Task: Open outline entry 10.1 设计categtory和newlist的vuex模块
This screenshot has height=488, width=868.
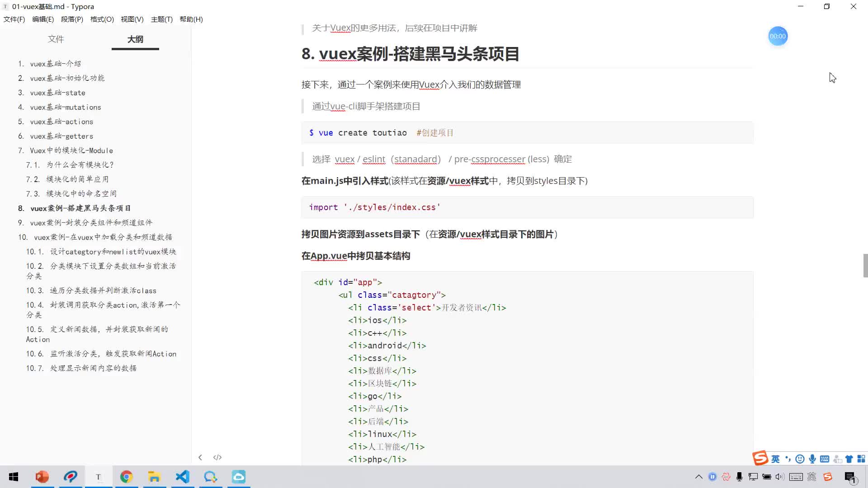Action: tap(101, 252)
